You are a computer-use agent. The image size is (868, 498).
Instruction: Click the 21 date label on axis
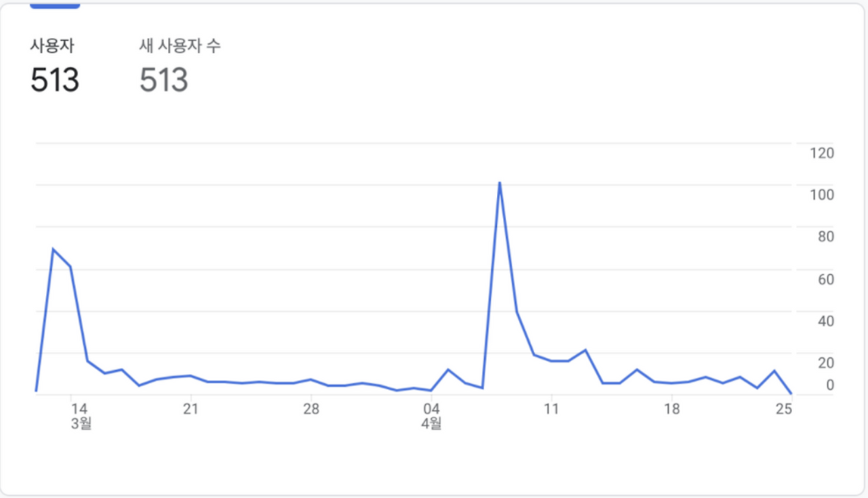(x=191, y=409)
